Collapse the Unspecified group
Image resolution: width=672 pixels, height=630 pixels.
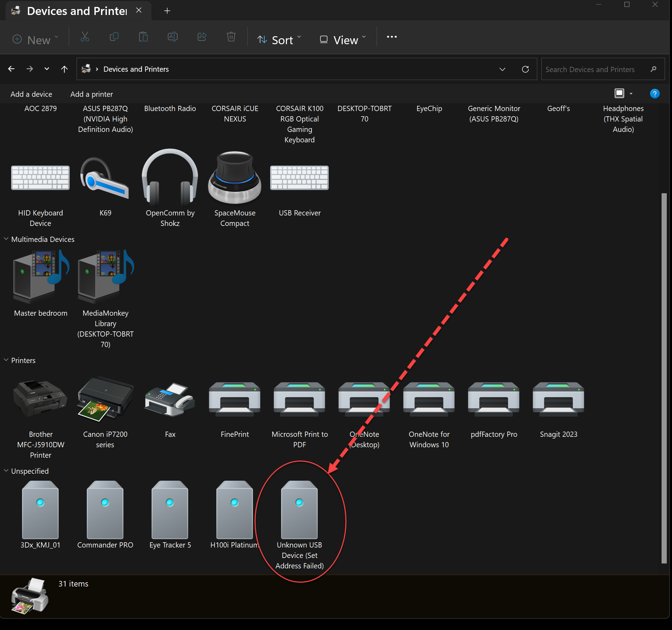6,471
